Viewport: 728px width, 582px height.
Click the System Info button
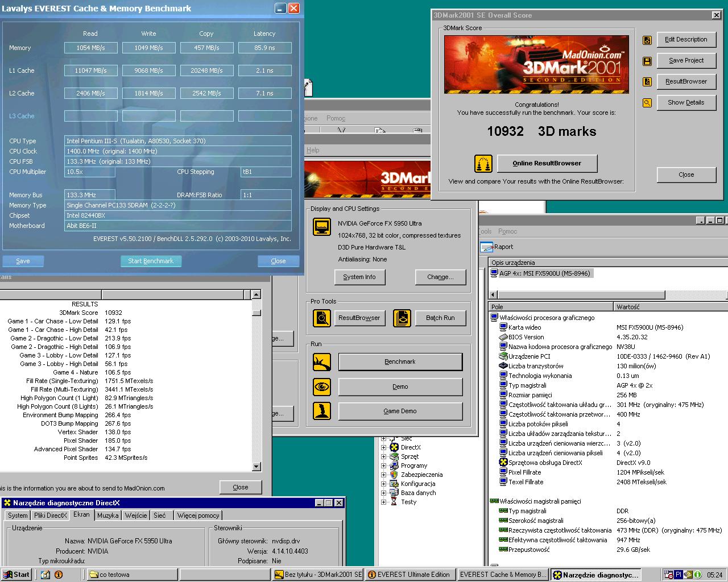click(x=359, y=277)
